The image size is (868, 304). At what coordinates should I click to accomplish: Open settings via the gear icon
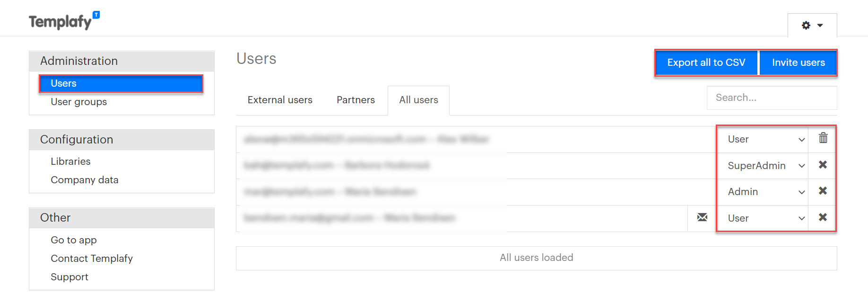coord(806,26)
